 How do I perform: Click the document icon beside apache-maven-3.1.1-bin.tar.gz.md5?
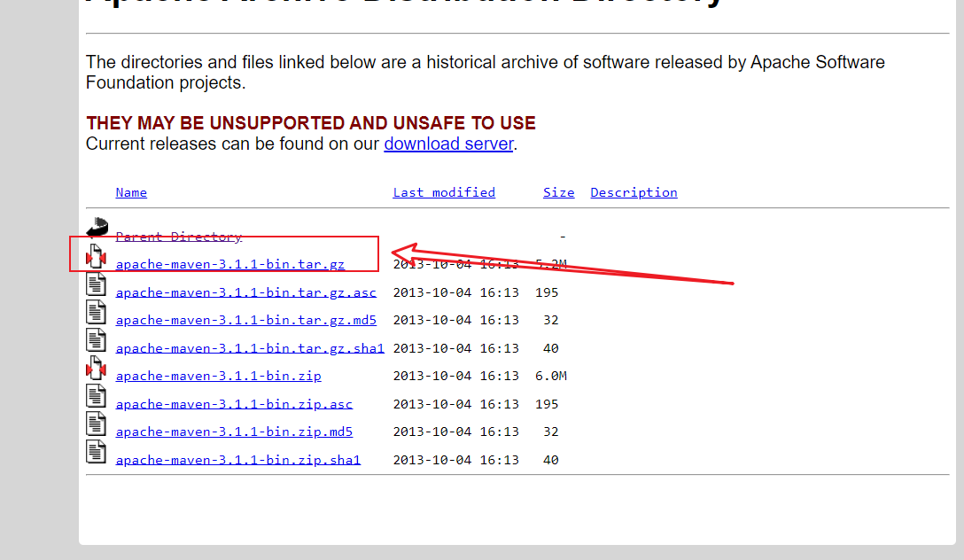(x=96, y=312)
